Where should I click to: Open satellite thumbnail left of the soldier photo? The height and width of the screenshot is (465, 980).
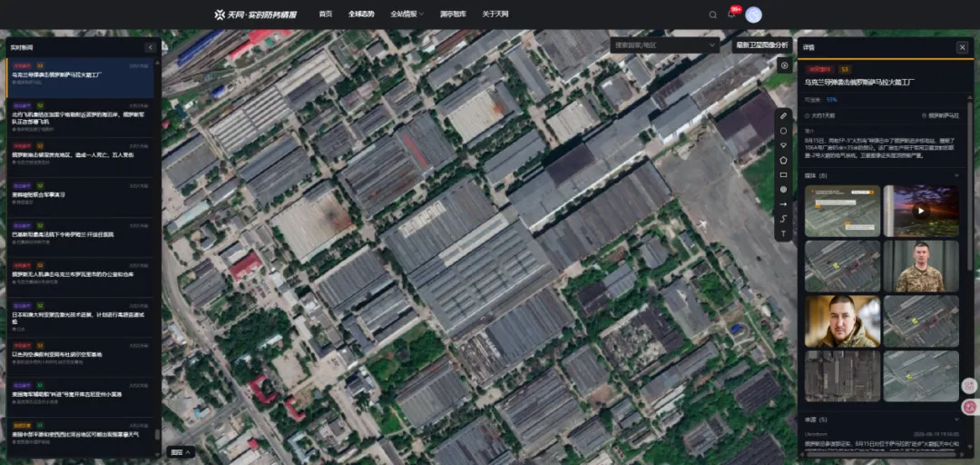[842, 266]
